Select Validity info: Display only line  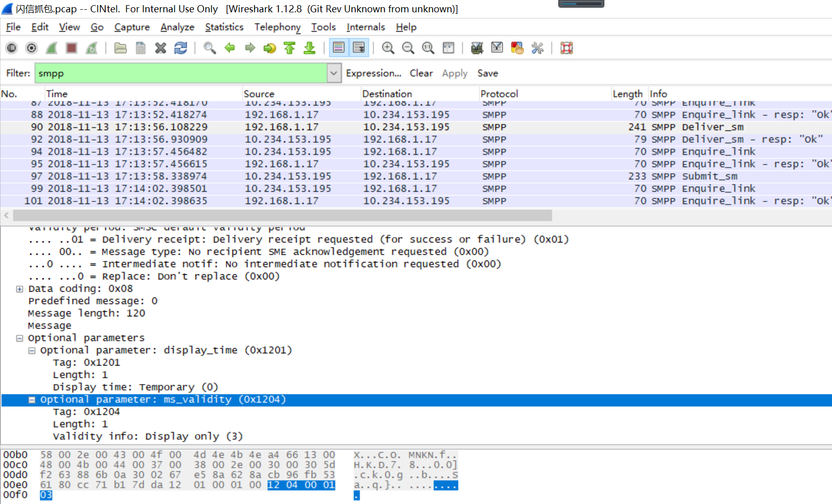click(x=148, y=436)
